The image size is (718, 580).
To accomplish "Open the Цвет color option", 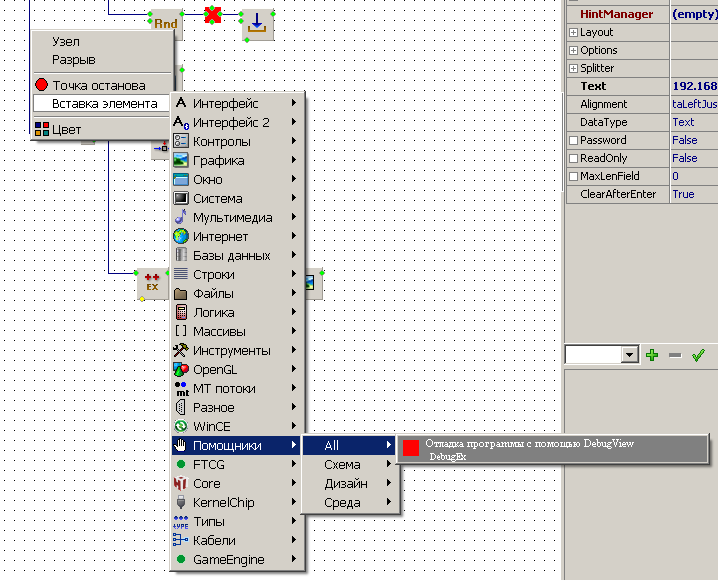I will point(67,129).
